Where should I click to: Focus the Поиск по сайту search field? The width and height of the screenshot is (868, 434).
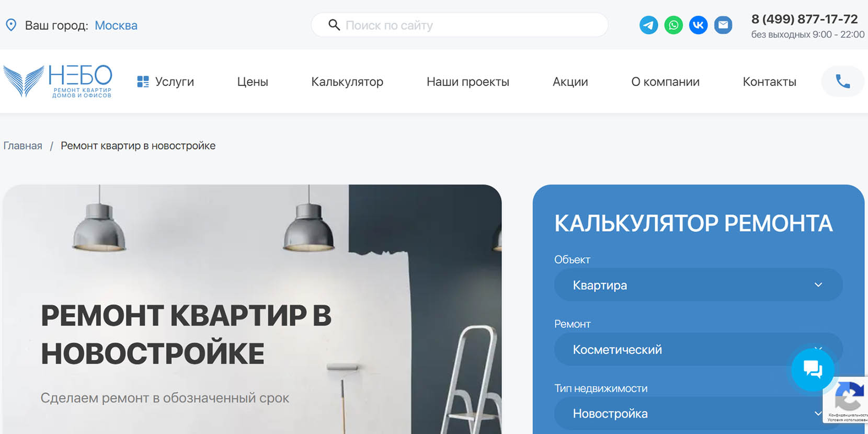(x=460, y=25)
